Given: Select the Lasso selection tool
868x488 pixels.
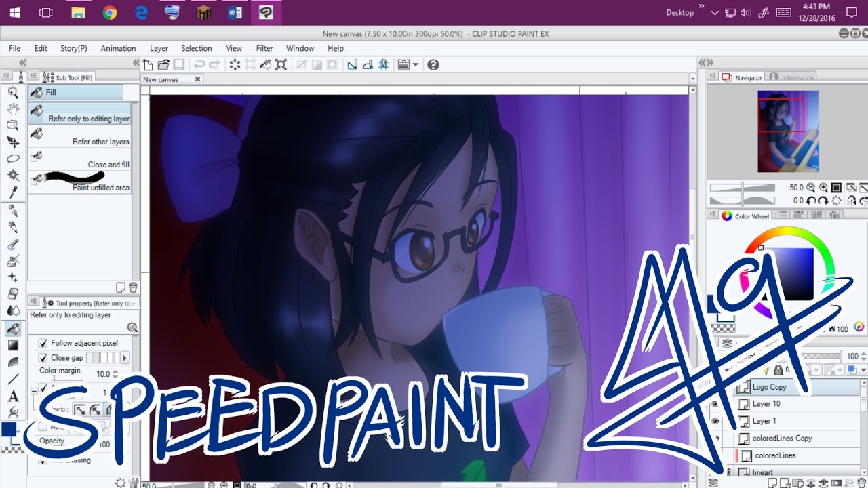Looking at the screenshot, I should coord(13,159).
